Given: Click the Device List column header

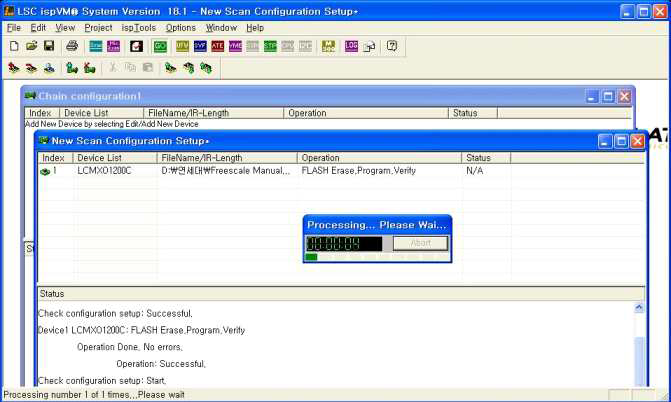Looking at the screenshot, I should pos(99,158).
